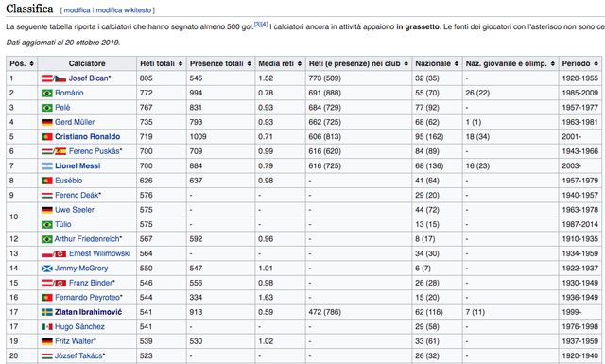
Task: Click Portugal flag beside Cristiano Ronaldo
Action: 46,137
